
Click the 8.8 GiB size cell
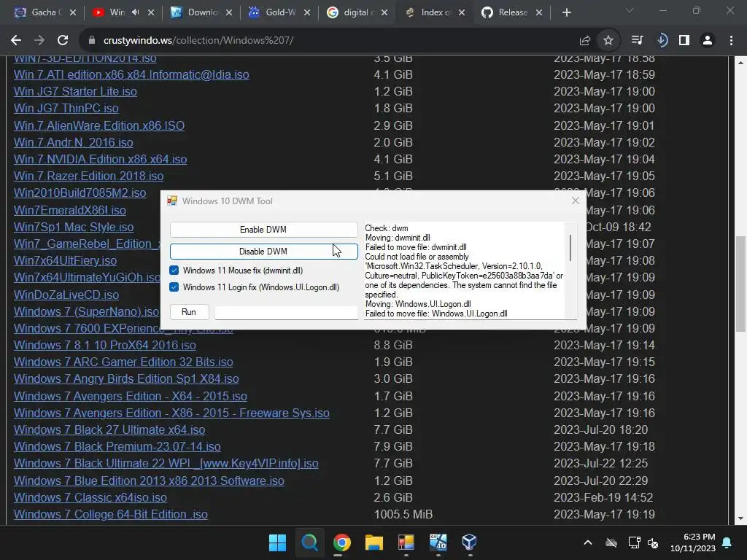(x=393, y=345)
